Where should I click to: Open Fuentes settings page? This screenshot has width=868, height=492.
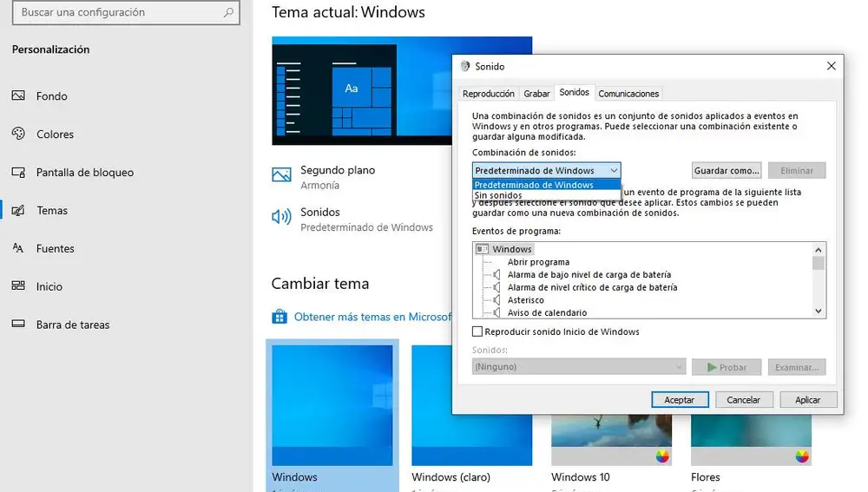click(x=55, y=248)
